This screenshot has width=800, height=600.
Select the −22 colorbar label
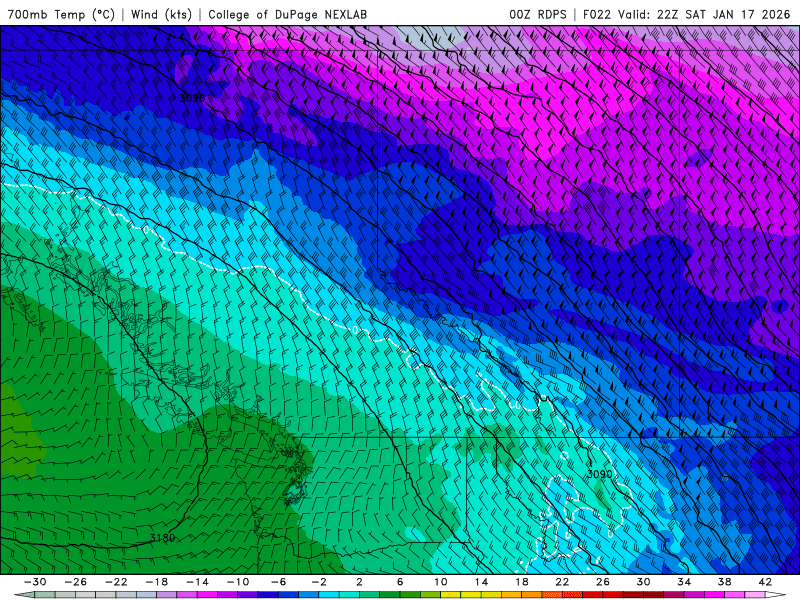coord(116,582)
